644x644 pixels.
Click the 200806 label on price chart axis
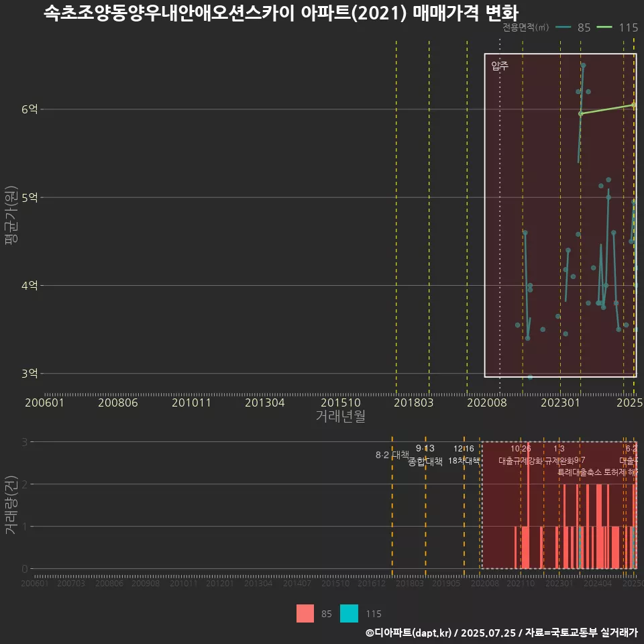pos(118,402)
